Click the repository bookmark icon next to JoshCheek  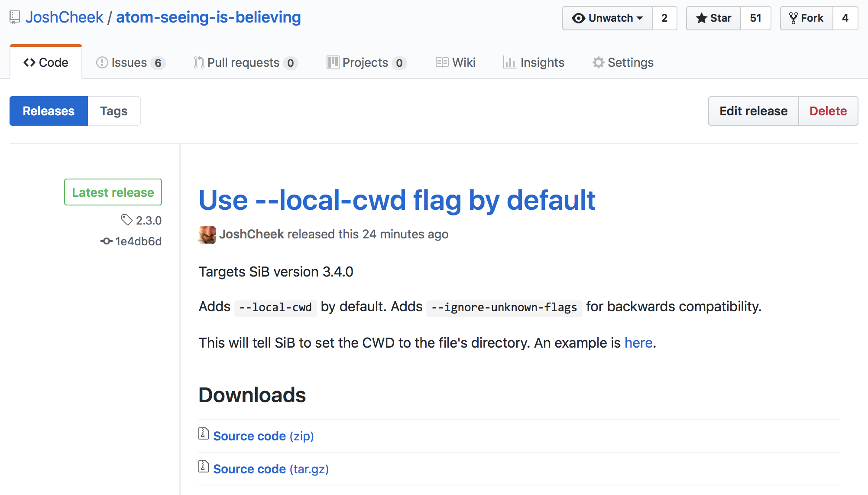15,17
